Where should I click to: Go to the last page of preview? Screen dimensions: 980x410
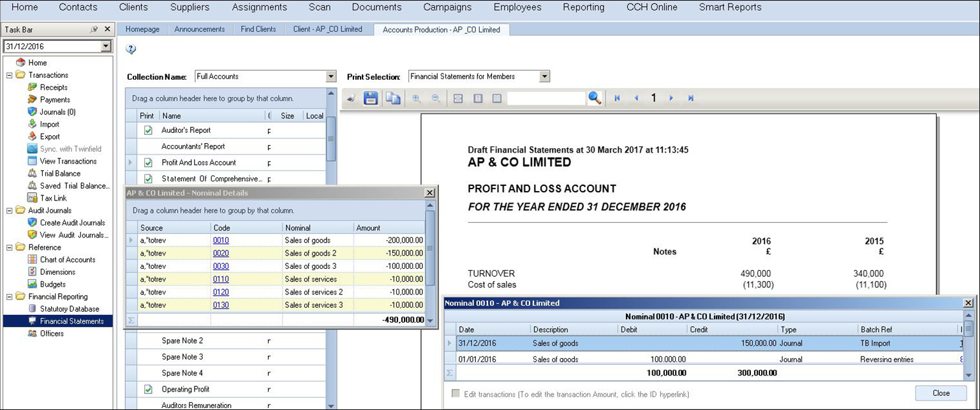tap(691, 98)
